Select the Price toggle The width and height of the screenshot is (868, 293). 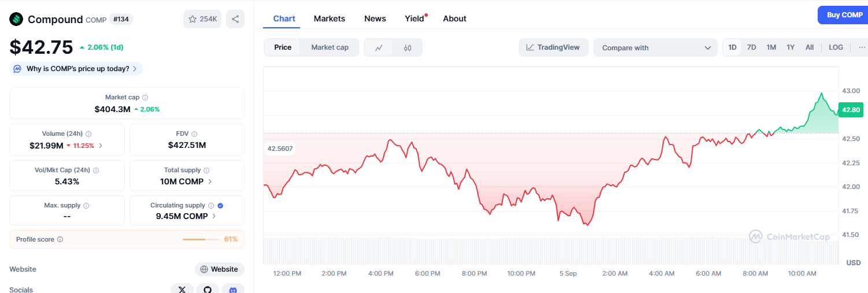click(283, 47)
